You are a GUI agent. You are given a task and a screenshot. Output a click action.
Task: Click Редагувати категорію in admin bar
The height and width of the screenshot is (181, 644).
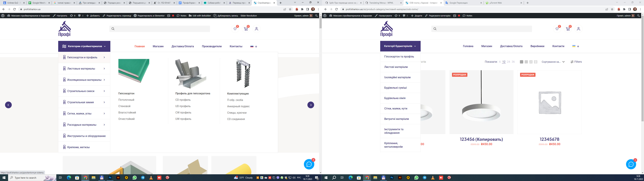tap(438, 15)
